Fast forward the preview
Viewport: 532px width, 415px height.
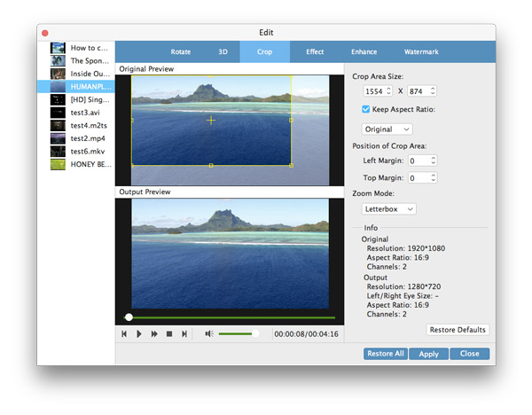[x=154, y=334]
